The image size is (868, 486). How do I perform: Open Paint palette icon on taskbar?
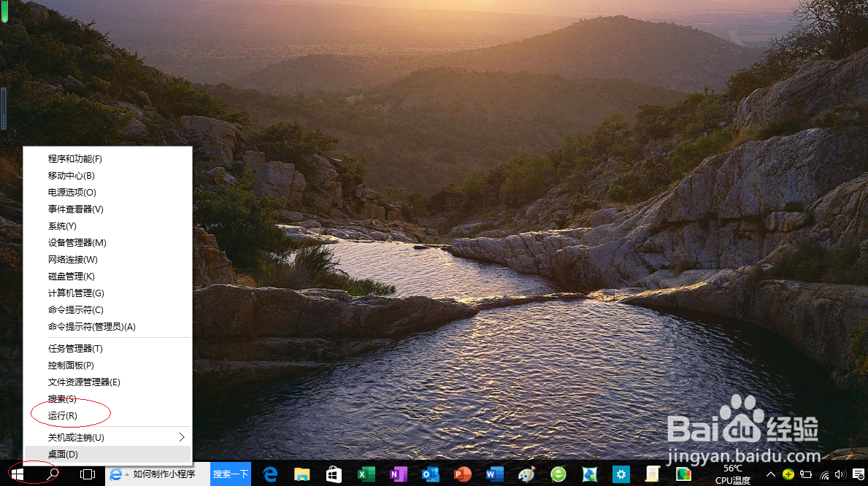click(526, 474)
